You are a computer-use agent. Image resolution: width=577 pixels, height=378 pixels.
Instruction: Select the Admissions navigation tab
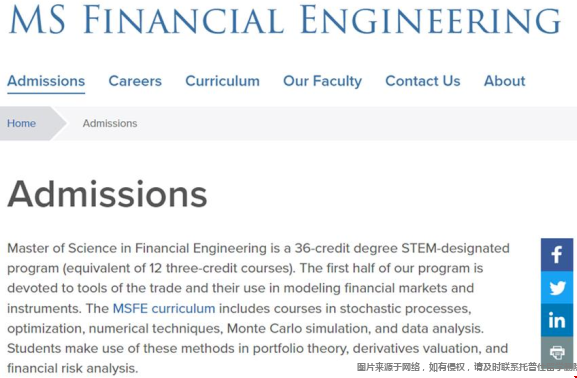[46, 81]
